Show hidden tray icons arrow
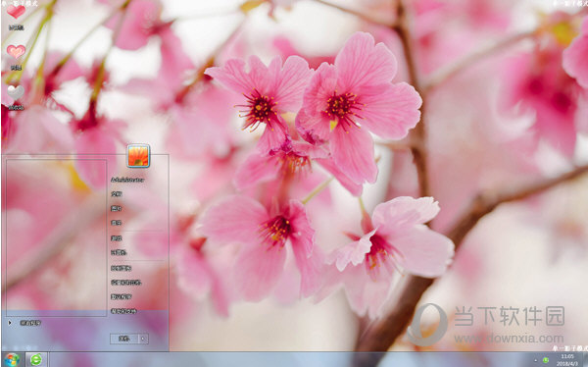The height and width of the screenshot is (367, 588). 535,360
